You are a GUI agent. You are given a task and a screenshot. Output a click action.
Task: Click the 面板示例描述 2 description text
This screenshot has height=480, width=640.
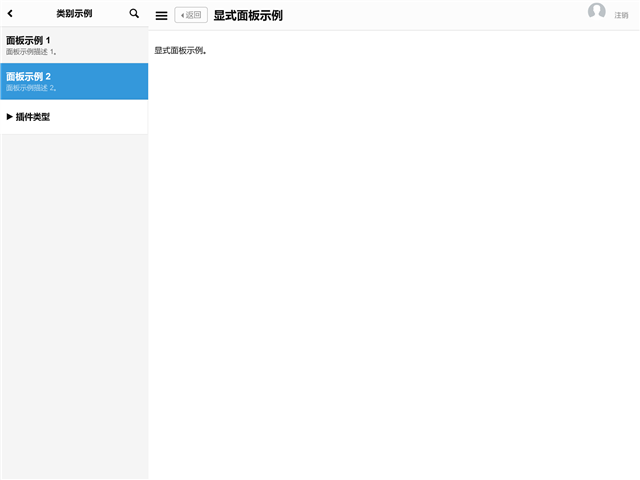31,88
